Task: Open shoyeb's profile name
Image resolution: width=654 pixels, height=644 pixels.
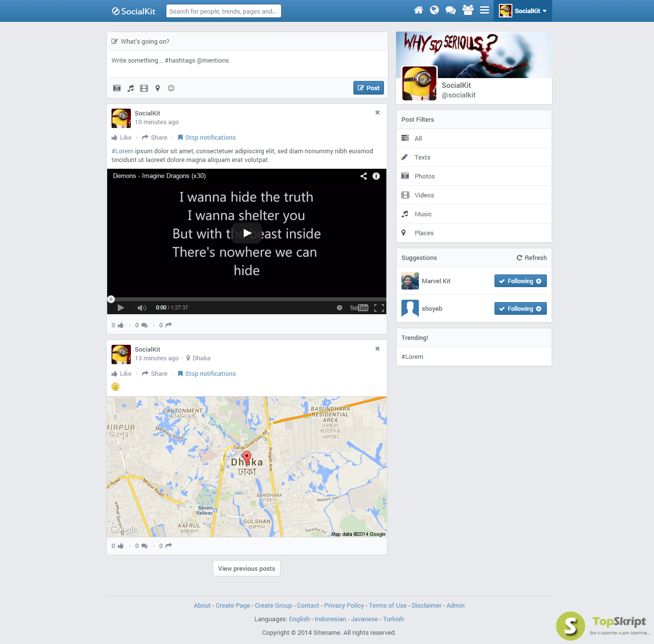Action: point(432,309)
